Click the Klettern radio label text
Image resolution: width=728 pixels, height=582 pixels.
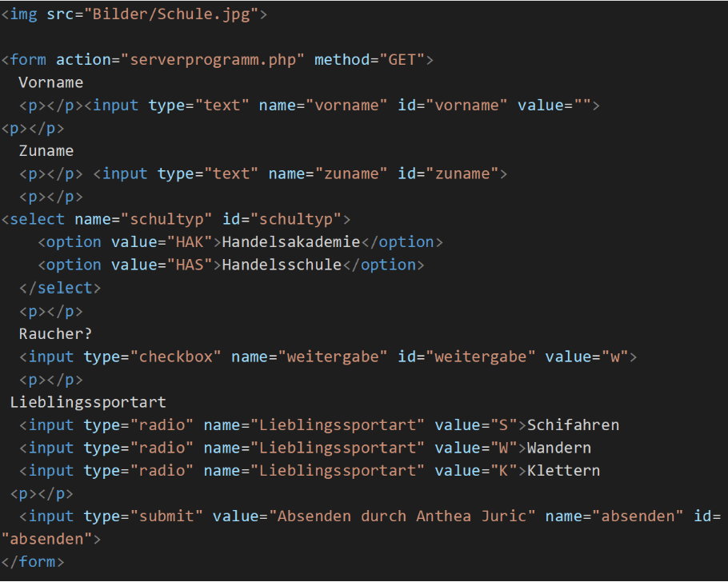click(x=563, y=471)
